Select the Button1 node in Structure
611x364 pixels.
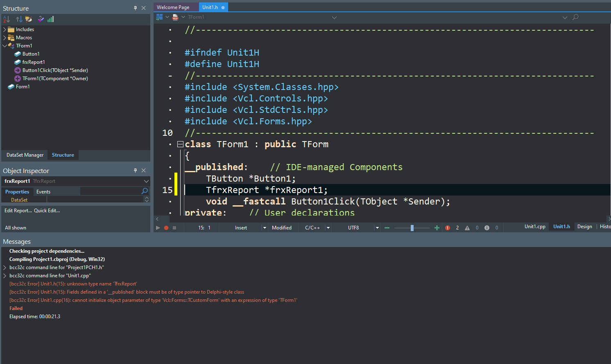[31, 54]
